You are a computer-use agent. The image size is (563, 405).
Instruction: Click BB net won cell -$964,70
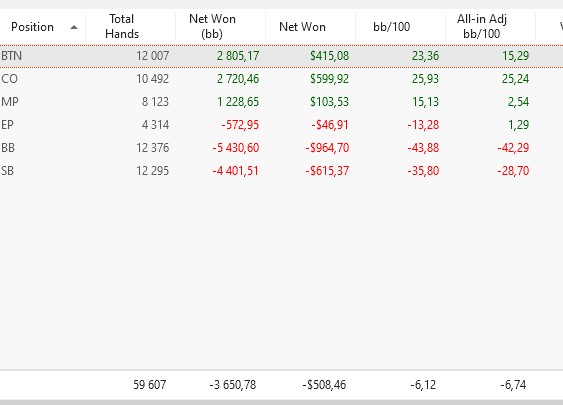point(327,148)
